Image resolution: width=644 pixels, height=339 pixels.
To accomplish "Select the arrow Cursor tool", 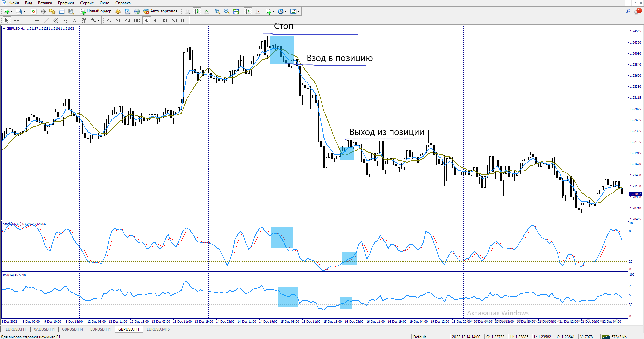I will point(7,20).
